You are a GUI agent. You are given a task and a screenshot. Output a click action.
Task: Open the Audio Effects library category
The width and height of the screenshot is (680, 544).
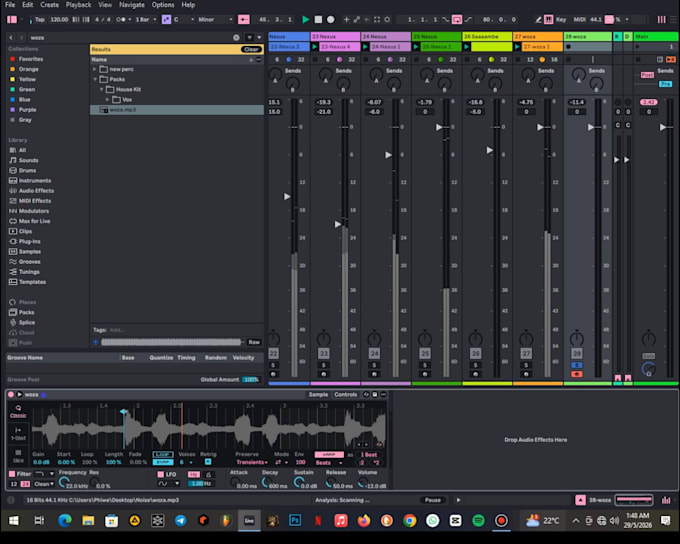click(32, 190)
